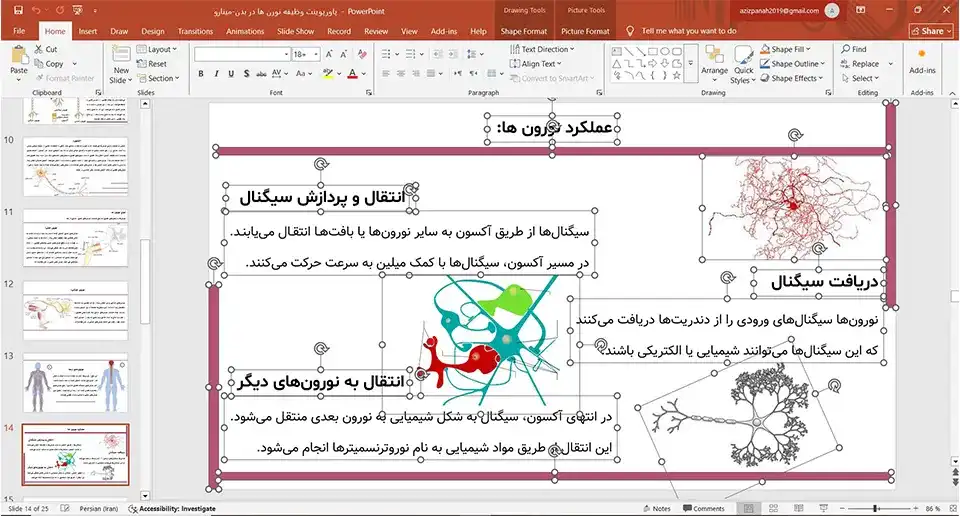Cut the selection using the scissors icon
This screenshot has height=516, width=960.
tap(39, 49)
